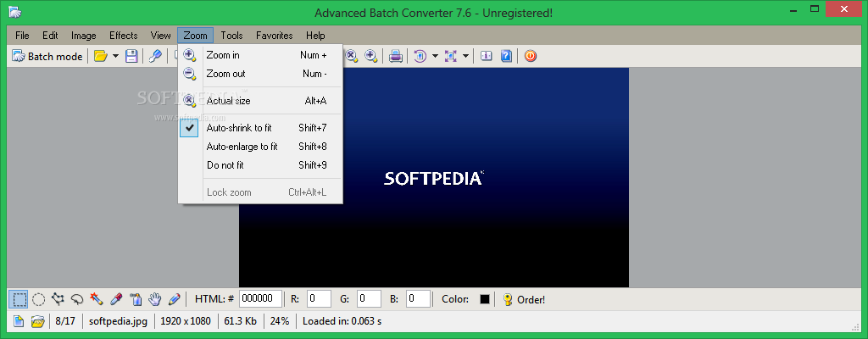The width and height of the screenshot is (868, 339).
Task: Select the polygon selection tool
Action: [58, 300]
